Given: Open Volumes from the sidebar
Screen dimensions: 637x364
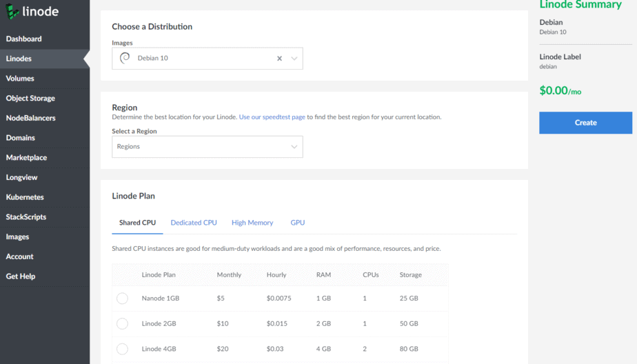Looking at the screenshot, I should 21,79.
